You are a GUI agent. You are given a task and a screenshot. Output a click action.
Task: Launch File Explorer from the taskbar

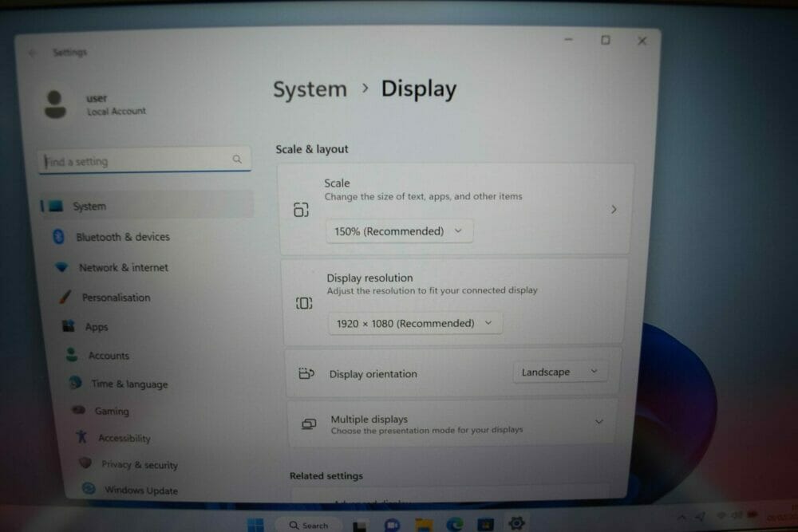pyautogui.click(x=424, y=525)
